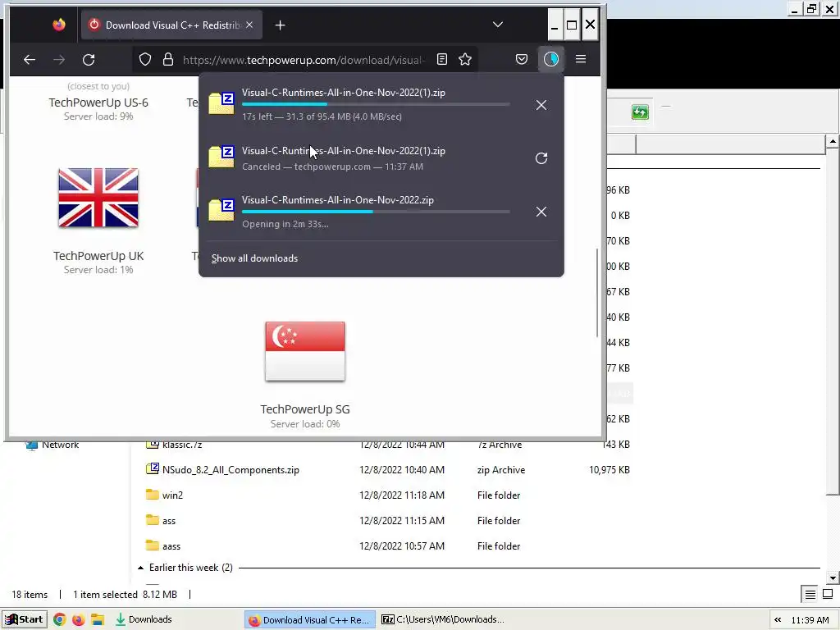Image resolution: width=840 pixels, height=630 pixels.
Task: Click Show all downloads
Action: click(254, 258)
